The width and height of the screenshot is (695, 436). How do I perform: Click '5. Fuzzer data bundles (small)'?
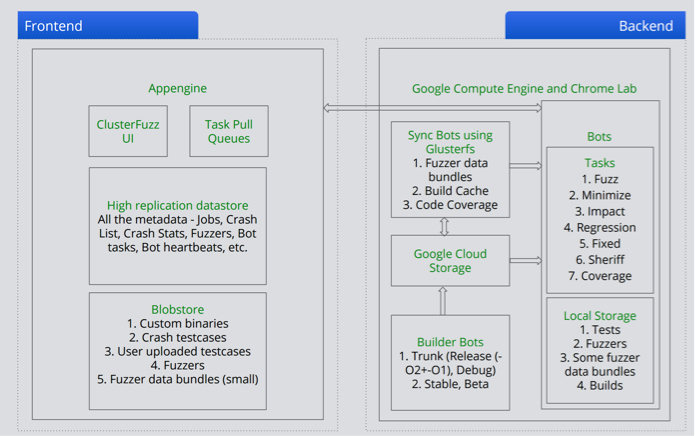(178, 379)
